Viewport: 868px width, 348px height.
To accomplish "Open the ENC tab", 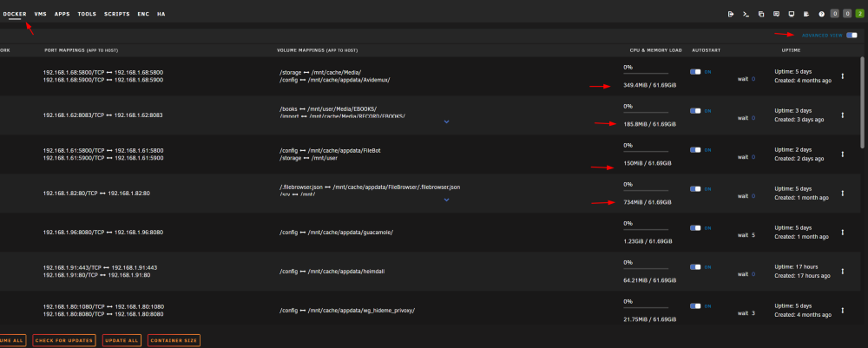I will tap(143, 14).
